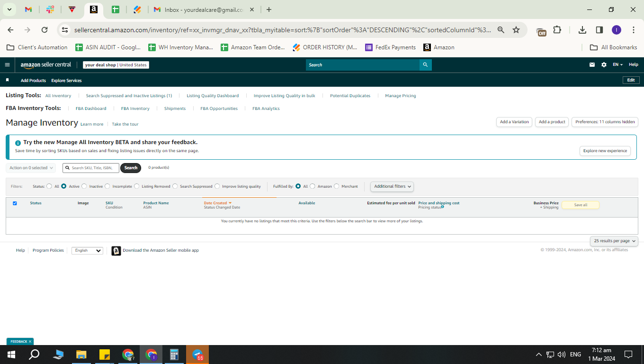Sort by the 'Date Created' column header
Viewport: 644px width, 364px height.
(217, 203)
